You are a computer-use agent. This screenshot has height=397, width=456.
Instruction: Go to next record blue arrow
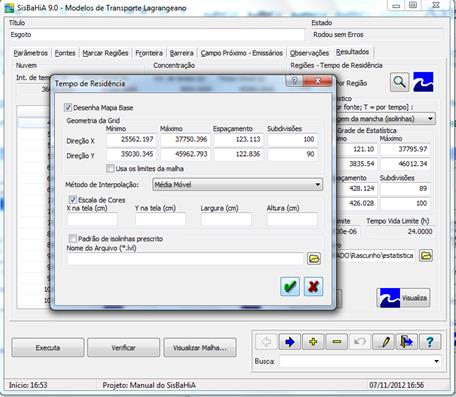(x=290, y=342)
